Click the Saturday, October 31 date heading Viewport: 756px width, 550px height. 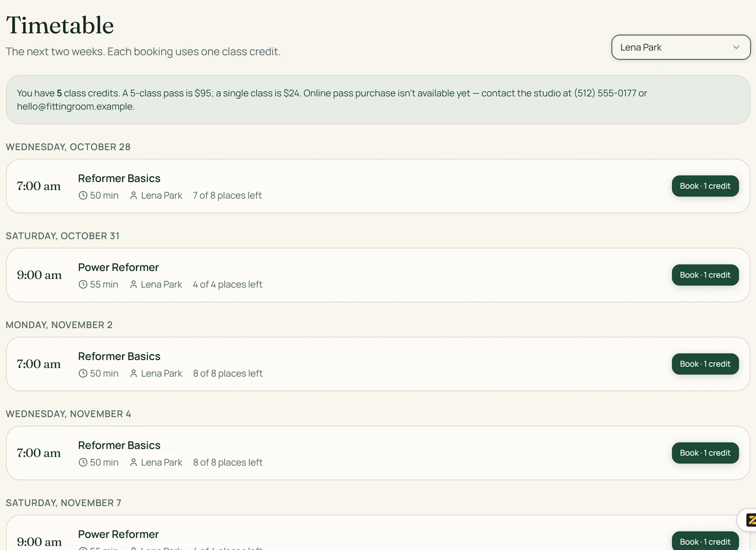coord(62,236)
